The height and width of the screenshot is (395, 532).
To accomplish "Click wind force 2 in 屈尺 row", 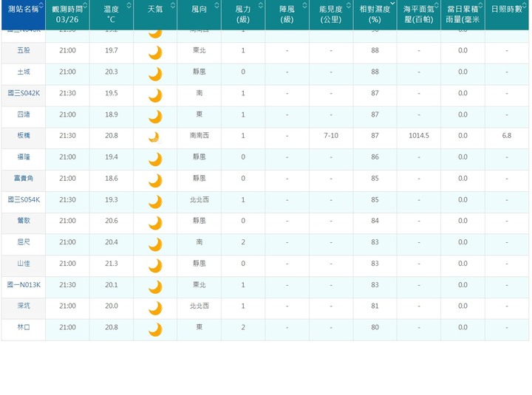I will point(243,241).
